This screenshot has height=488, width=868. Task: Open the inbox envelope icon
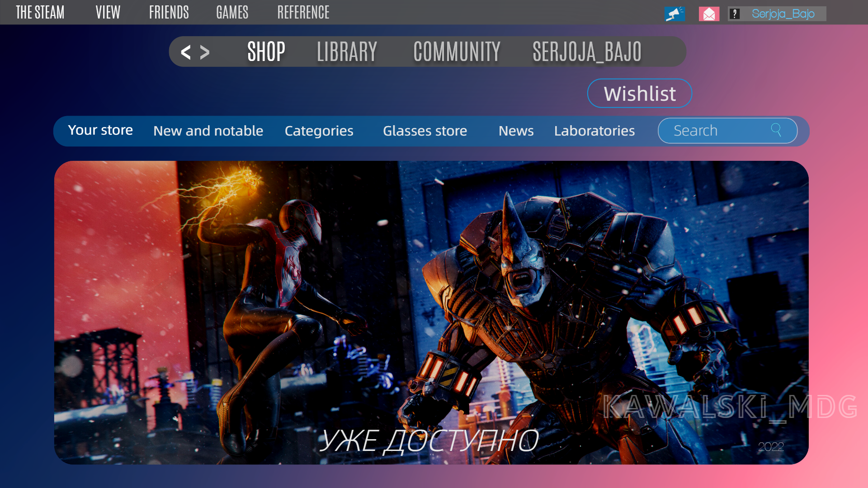[x=709, y=14]
